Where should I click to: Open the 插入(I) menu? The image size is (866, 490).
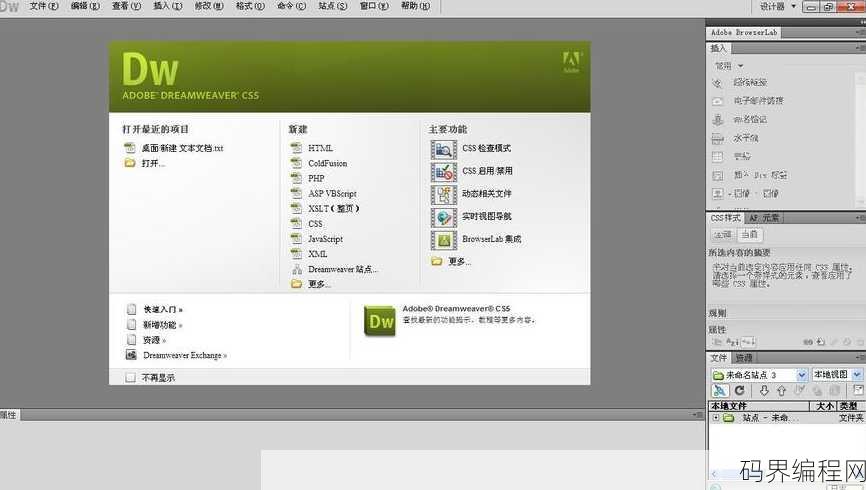(x=167, y=6)
